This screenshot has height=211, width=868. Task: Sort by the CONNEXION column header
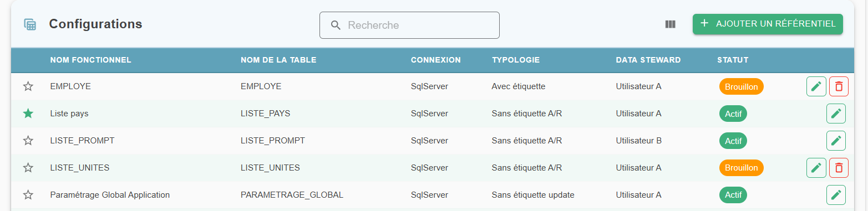(x=436, y=60)
